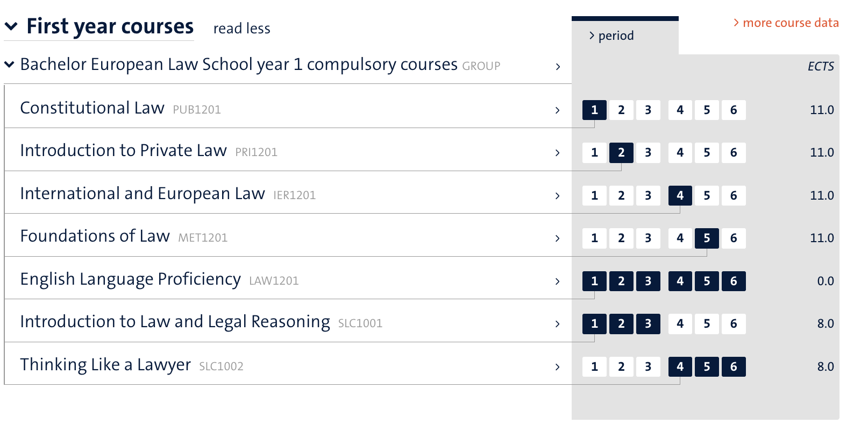Click the arrow icon for Foundations of Law
The height and width of the screenshot is (430, 868).
tap(558, 238)
